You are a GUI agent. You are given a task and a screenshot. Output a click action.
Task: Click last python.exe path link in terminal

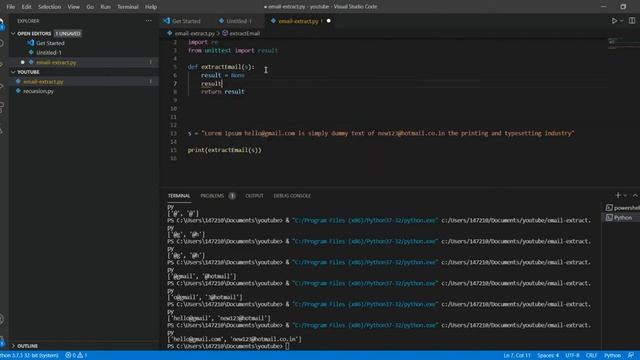click(x=364, y=325)
